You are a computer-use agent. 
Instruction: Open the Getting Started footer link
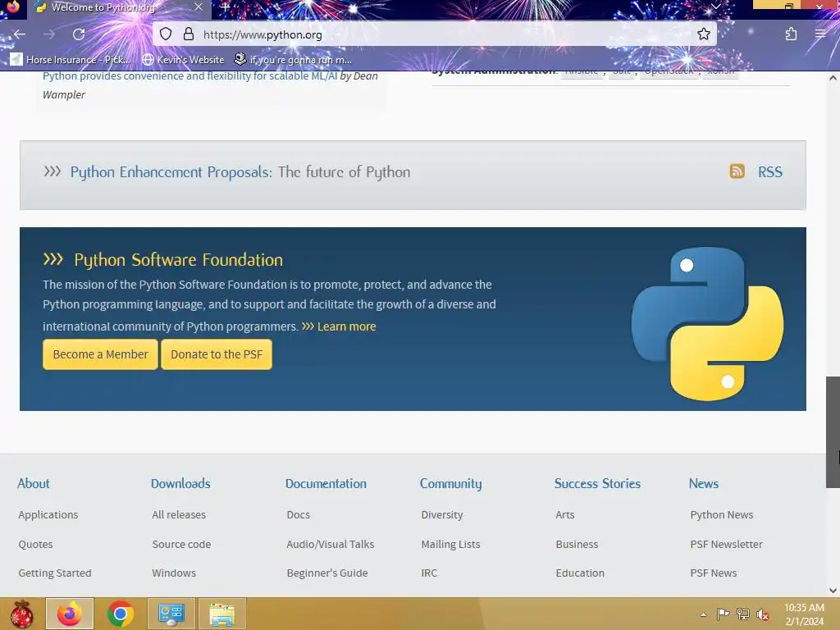55,573
